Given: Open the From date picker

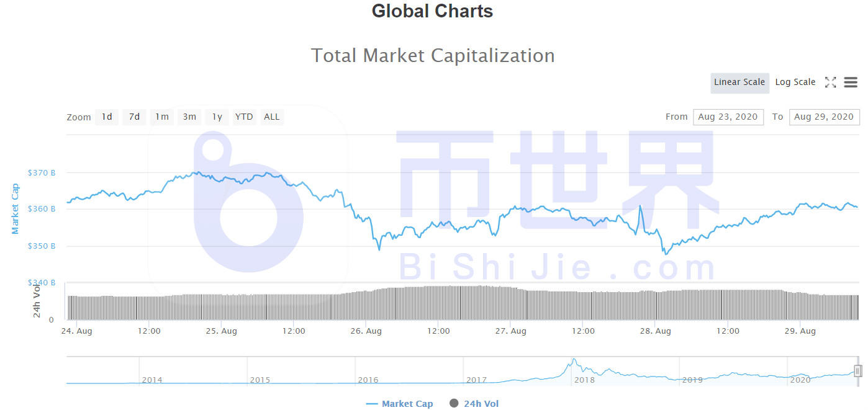Looking at the screenshot, I should click(x=728, y=117).
